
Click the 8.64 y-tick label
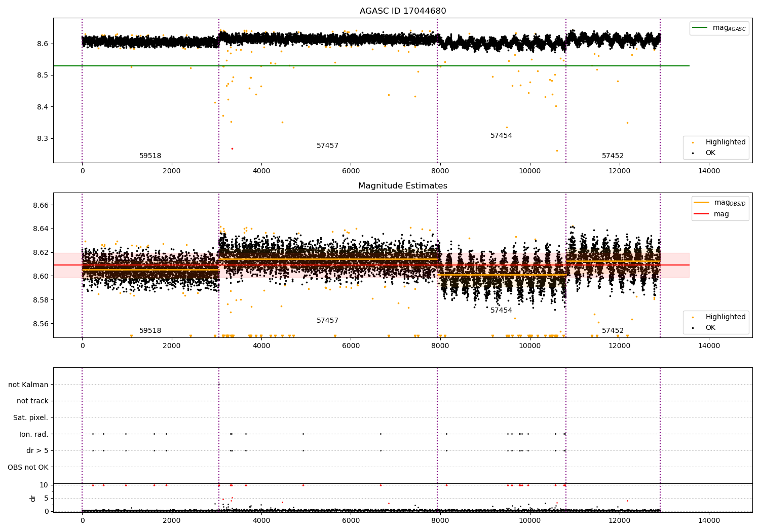click(40, 229)
